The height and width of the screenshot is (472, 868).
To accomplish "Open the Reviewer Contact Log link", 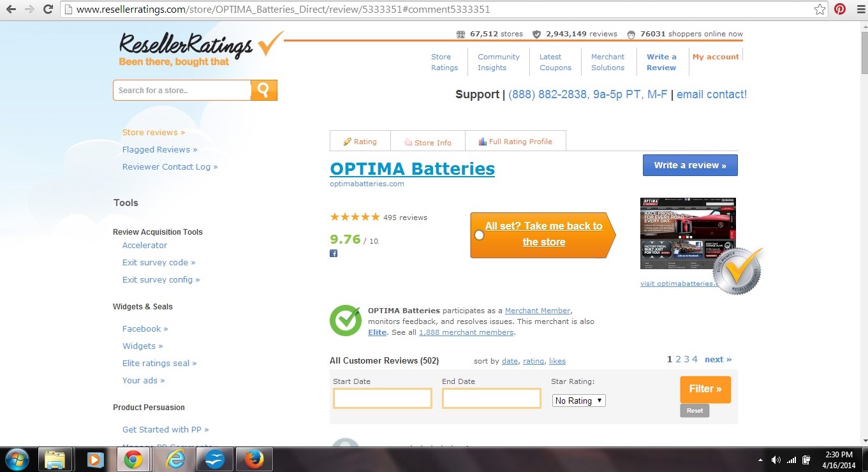I will click(170, 167).
